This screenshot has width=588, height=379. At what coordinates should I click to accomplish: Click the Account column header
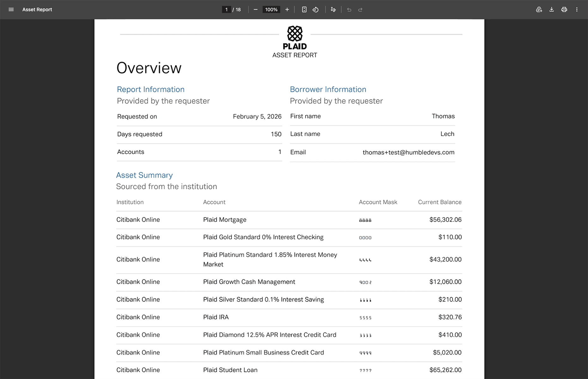click(x=214, y=202)
